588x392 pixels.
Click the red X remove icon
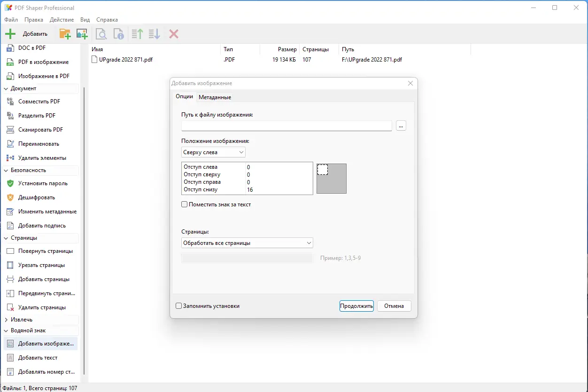point(174,34)
